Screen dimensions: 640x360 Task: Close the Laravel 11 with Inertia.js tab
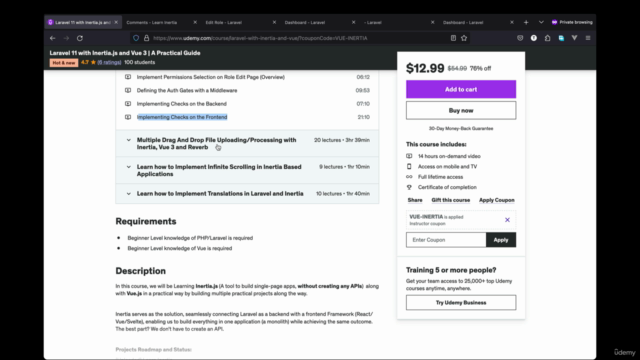tap(116, 22)
